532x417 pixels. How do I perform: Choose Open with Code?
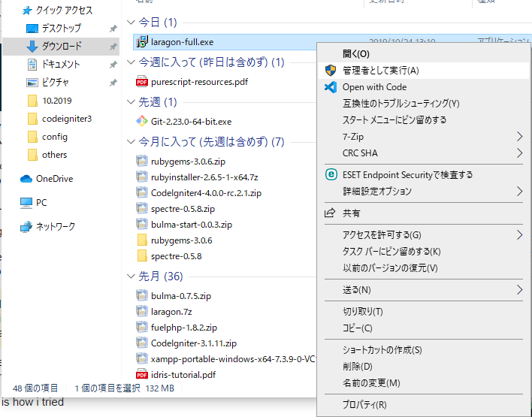(424, 87)
